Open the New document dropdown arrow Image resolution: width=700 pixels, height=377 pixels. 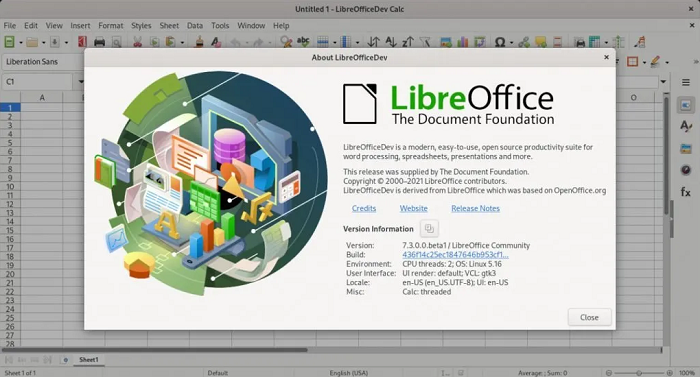[21, 42]
